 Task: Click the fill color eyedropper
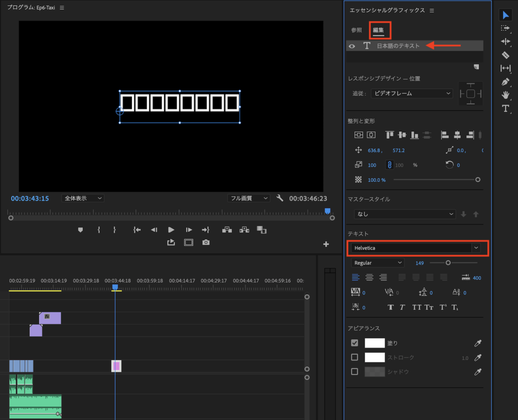point(478,343)
